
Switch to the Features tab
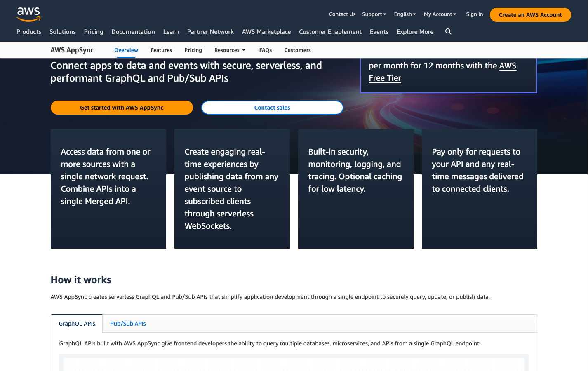pyautogui.click(x=161, y=50)
